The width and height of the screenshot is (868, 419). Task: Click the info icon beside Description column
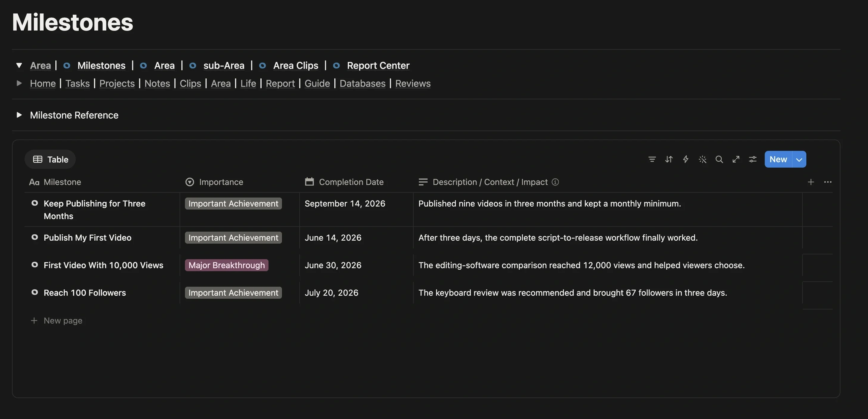[555, 182]
